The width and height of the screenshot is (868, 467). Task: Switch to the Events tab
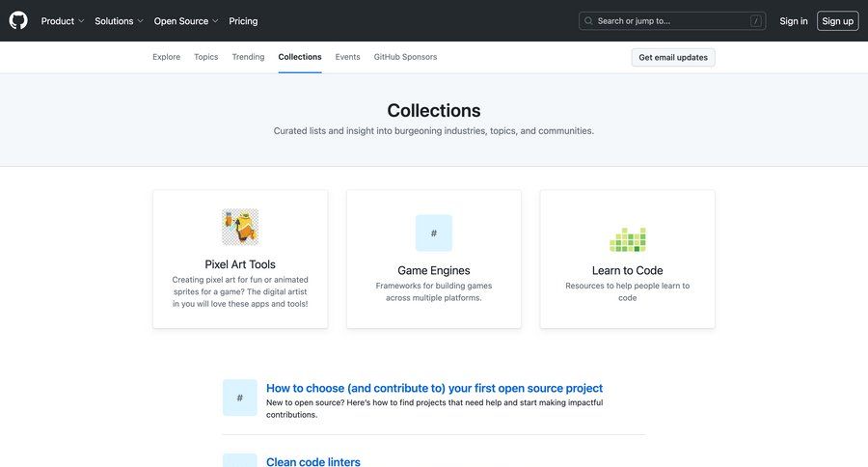(347, 57)
